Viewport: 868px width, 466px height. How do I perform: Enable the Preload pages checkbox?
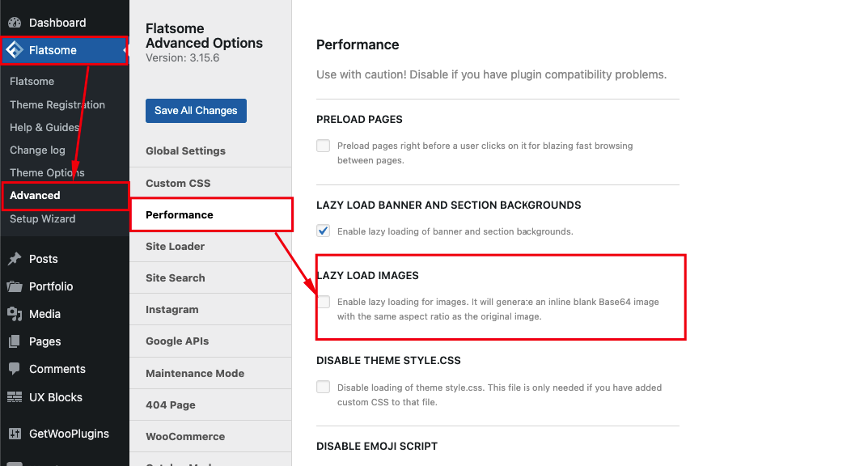coord(324,146)
